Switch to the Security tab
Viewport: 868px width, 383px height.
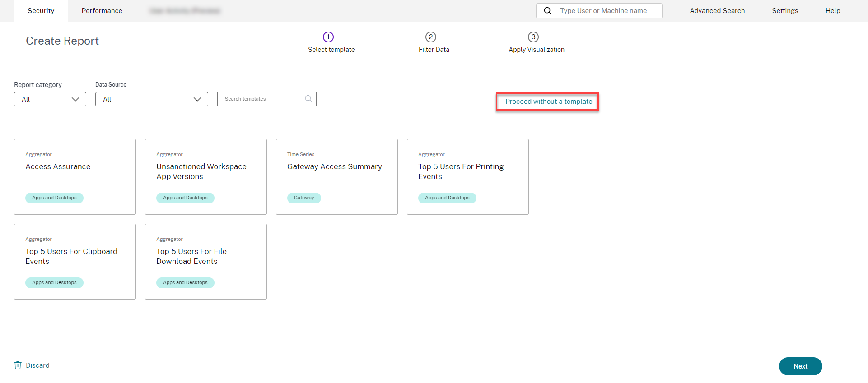(x=41, y=11)
